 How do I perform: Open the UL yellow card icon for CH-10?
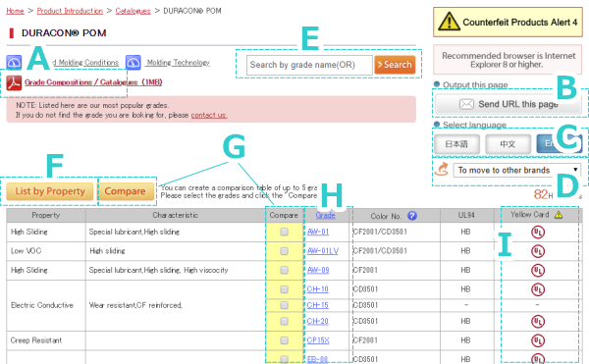point(538,289)
